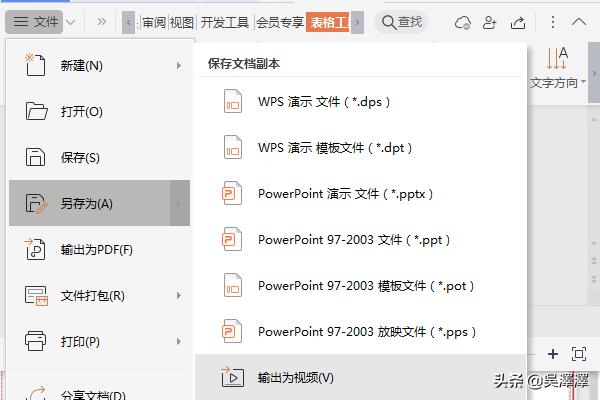
Task: Choose 输出为PDF(F) menu entry
Action: pyautogui.click(x=99, y=249)
